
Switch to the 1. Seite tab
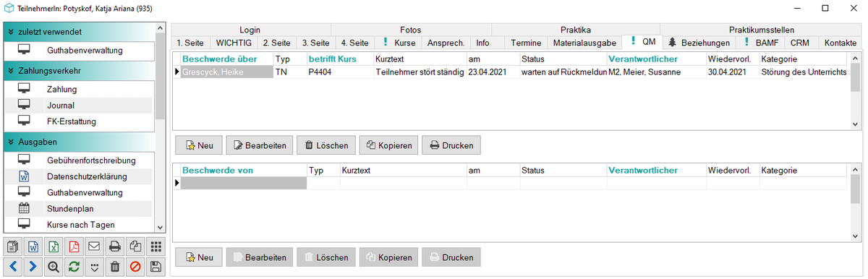190,43
